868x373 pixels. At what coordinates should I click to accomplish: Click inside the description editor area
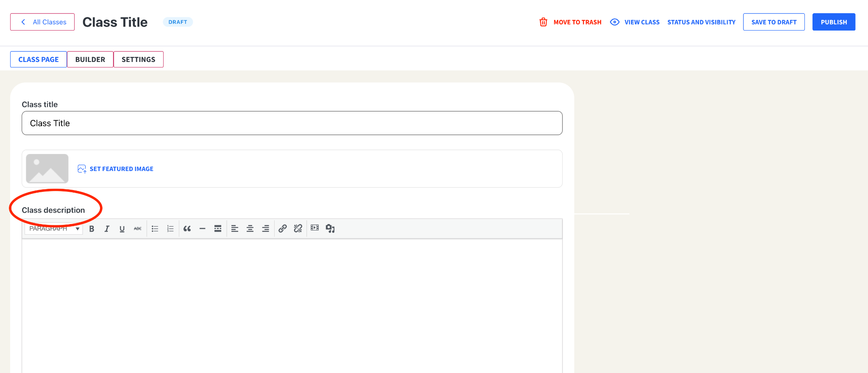pos(292,306)
